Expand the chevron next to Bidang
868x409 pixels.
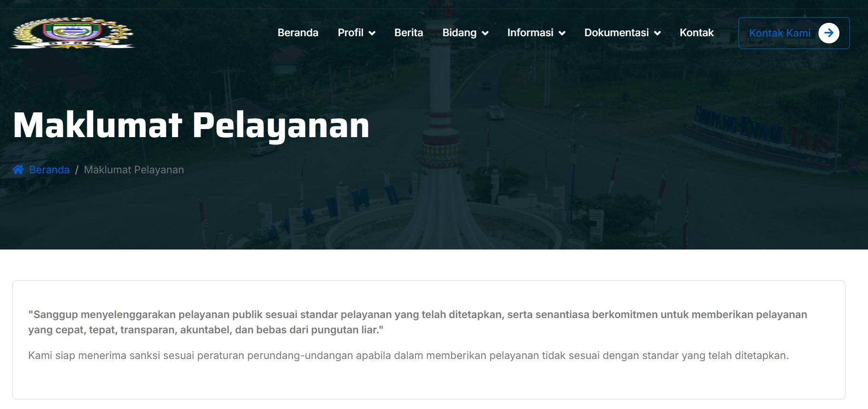tap(485, 33)
